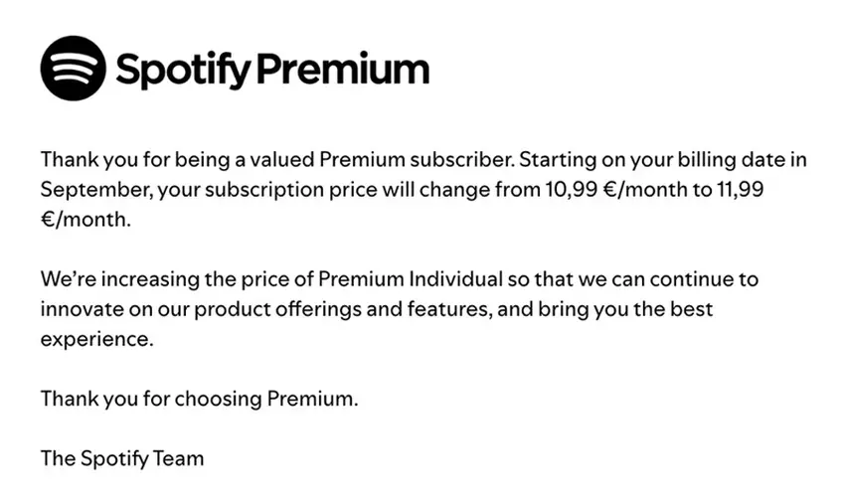Click the trailing "€/month." text on the third line
Image resolution: width=845 pixels, height=504 pixels.
point(84,219)
